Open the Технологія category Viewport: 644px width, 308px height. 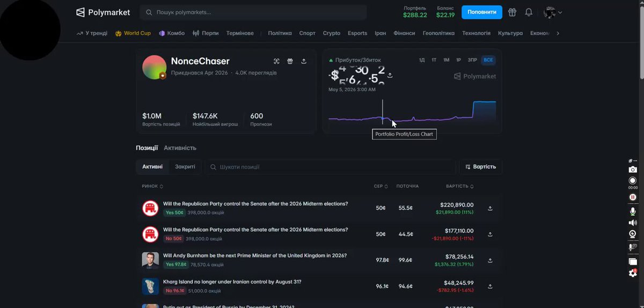coord(476,33)
